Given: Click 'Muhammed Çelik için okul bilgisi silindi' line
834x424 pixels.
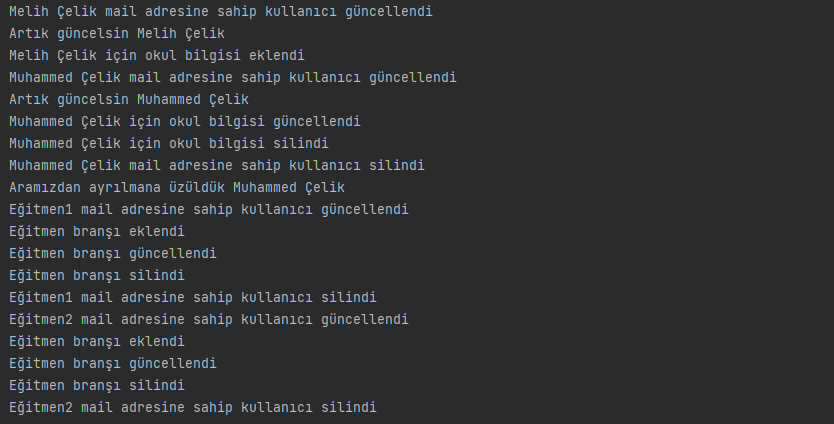Looking at the screenshot, I should click(x=168, y=144).
